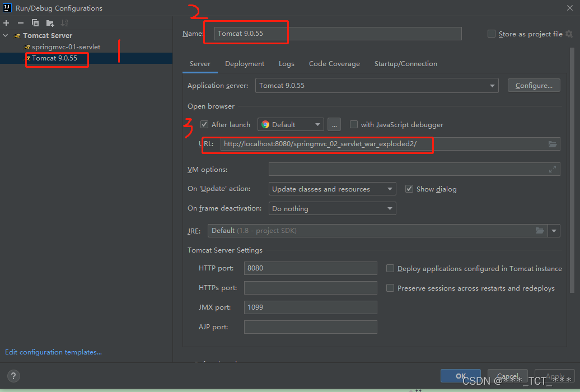Click the Sort configurations alphabetically icon

64,23
